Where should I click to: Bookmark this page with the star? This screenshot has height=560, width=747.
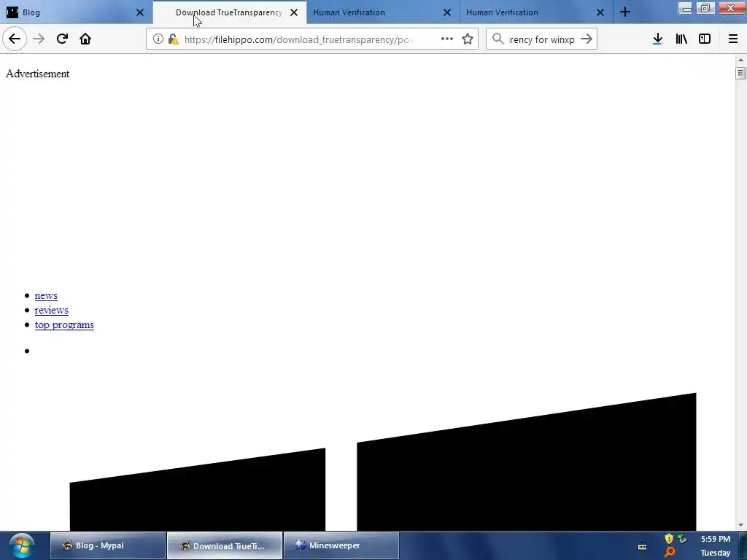click(468, 39)
